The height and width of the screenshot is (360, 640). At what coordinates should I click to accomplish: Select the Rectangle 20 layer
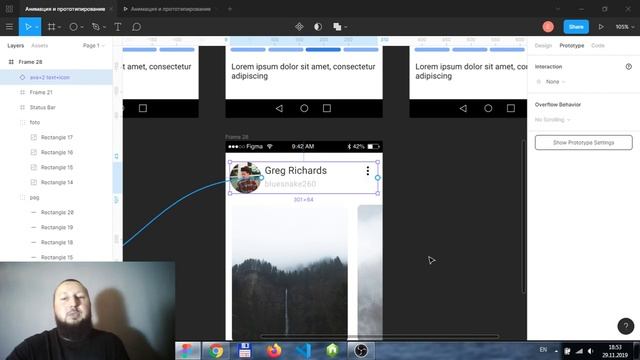tap(56, 212)
